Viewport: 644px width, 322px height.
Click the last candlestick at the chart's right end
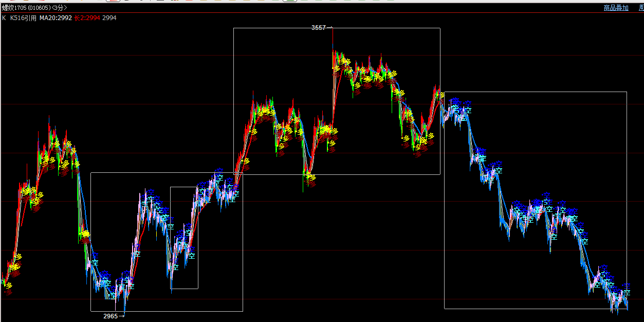(x=627, y=305)
